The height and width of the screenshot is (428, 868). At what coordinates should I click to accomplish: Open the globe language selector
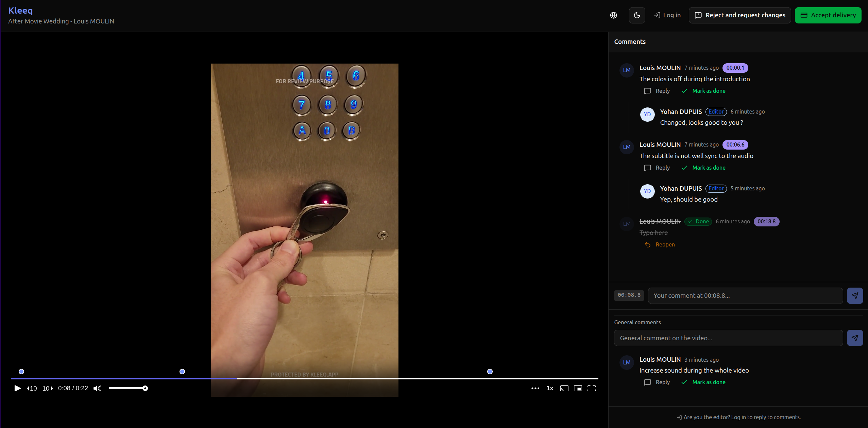(614, 15)
